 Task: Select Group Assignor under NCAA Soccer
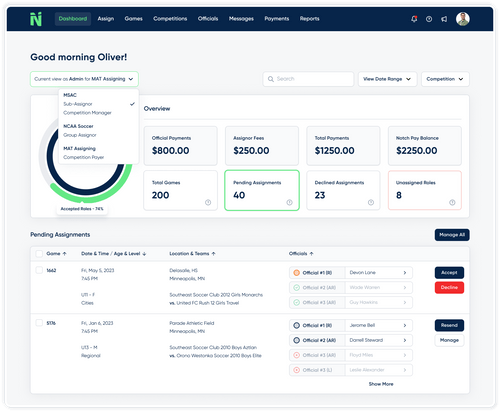[80, 135]
